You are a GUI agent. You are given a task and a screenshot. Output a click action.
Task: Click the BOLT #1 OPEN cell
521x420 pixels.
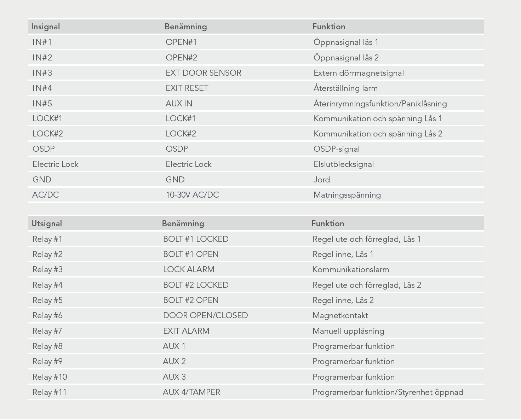coord(191,254)
